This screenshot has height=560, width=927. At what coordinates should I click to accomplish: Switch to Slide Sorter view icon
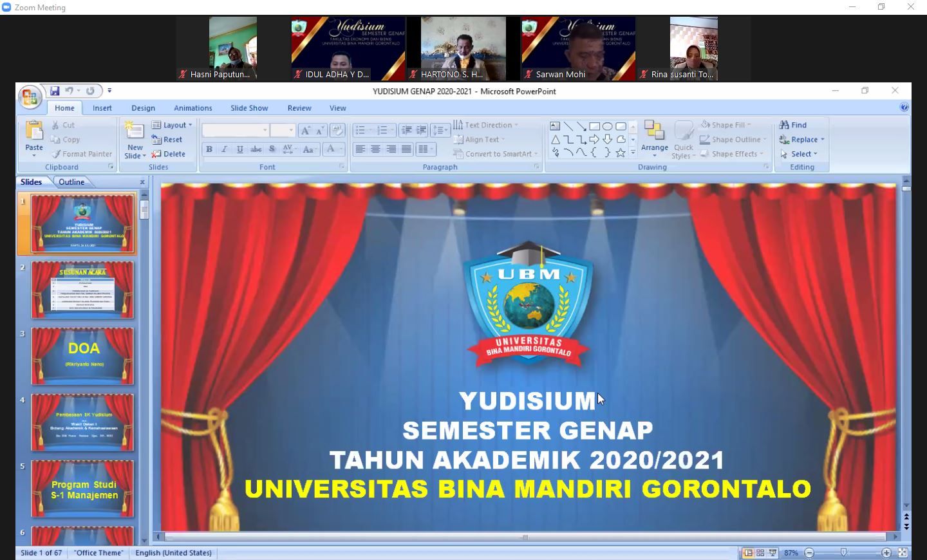[760, 553]
